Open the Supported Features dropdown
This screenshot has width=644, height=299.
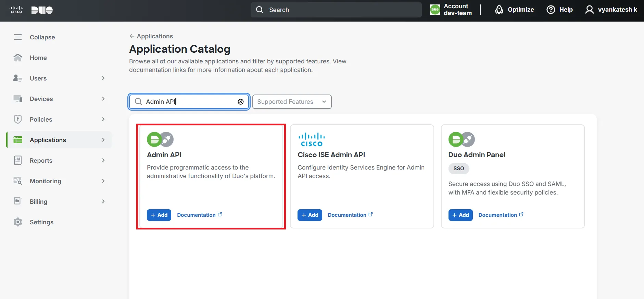pyautogui.click(x=292, y=102)
